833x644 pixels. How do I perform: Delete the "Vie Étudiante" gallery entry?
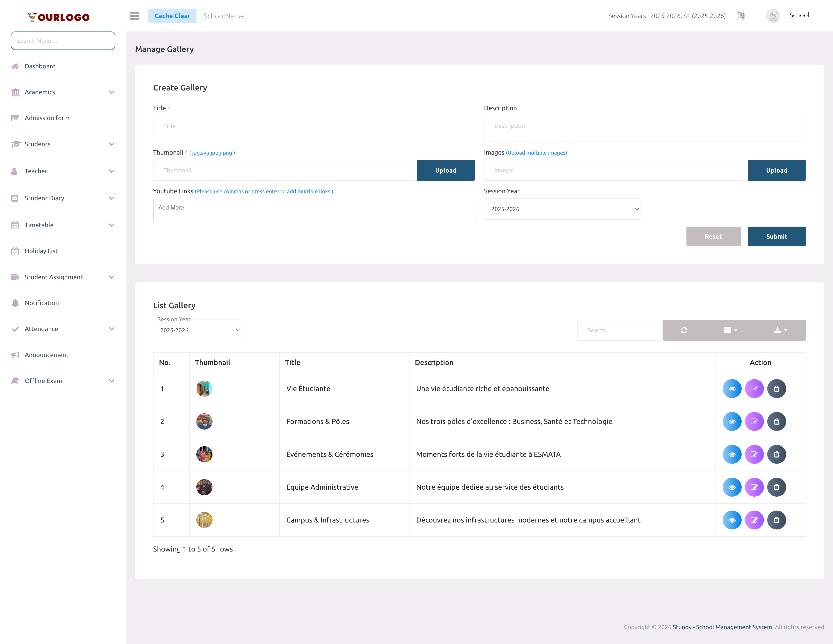pos(776,388)
